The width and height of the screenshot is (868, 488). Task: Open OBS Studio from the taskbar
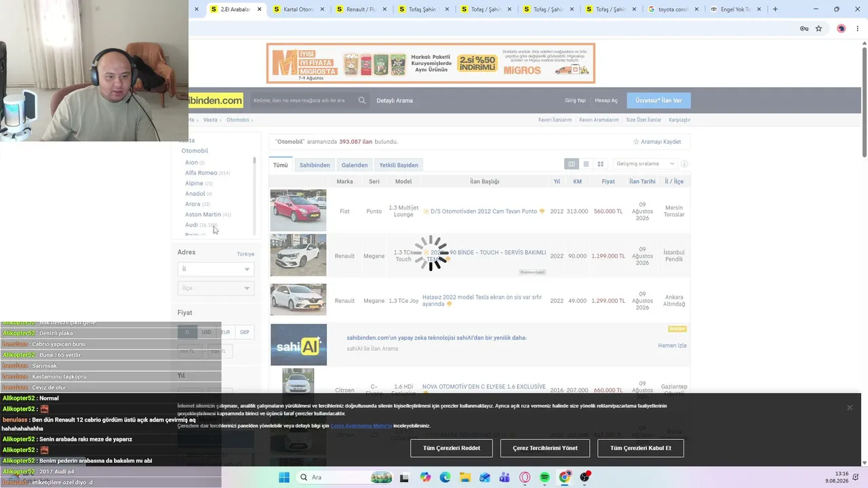[585, 477]
